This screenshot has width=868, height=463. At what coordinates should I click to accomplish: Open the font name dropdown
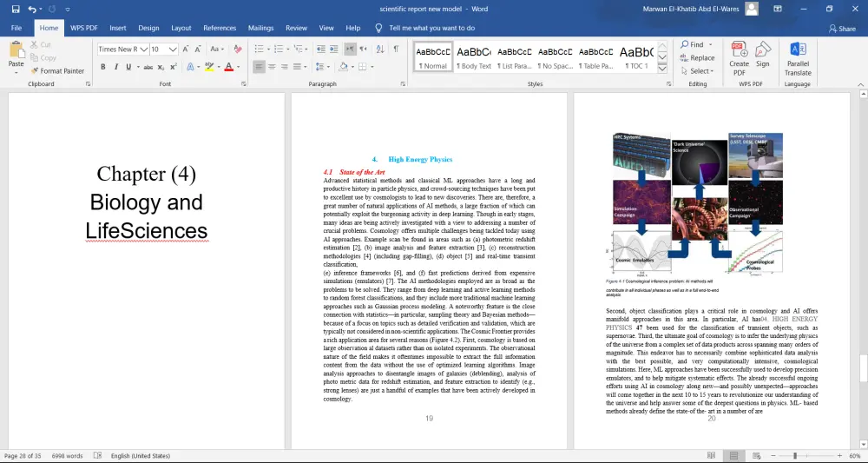click(144, 50)
